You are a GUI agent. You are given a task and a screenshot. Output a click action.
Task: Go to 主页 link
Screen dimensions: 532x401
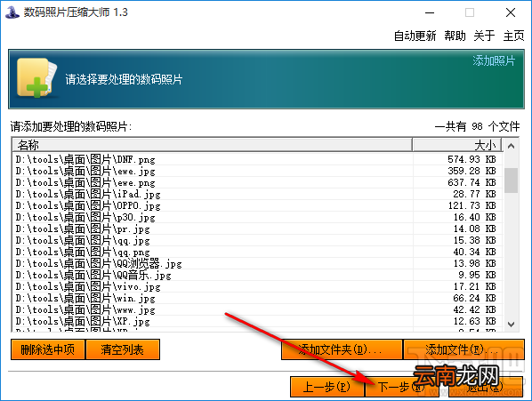(513, 36)
